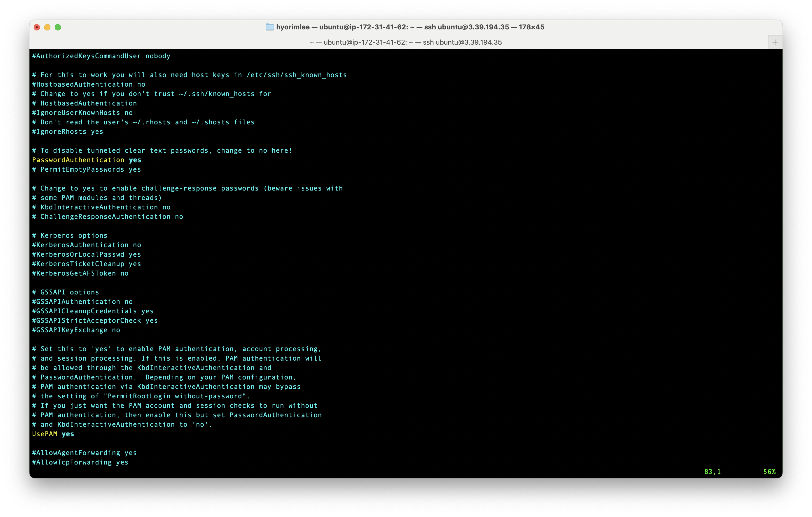Viewport: 812px width, 517px height.
Task: Click the yellow minimize window button
Action: coord(48,27)
